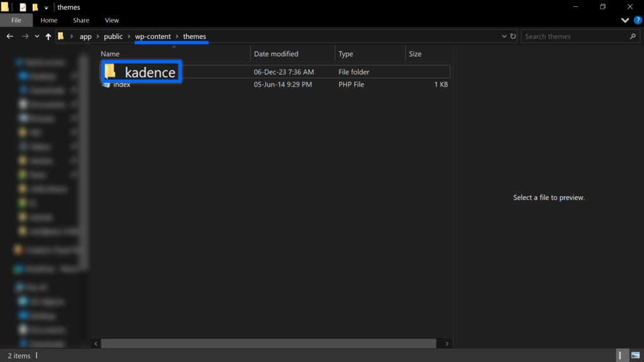Go up one folder level

tap(48, 36)
